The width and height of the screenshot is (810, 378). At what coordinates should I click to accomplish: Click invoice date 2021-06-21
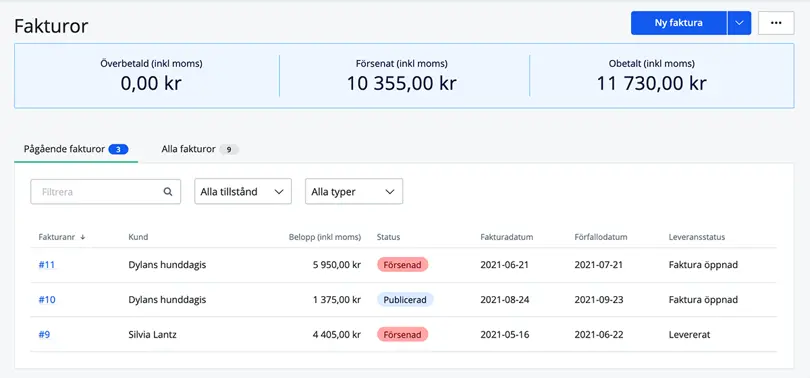click(505, 265)
